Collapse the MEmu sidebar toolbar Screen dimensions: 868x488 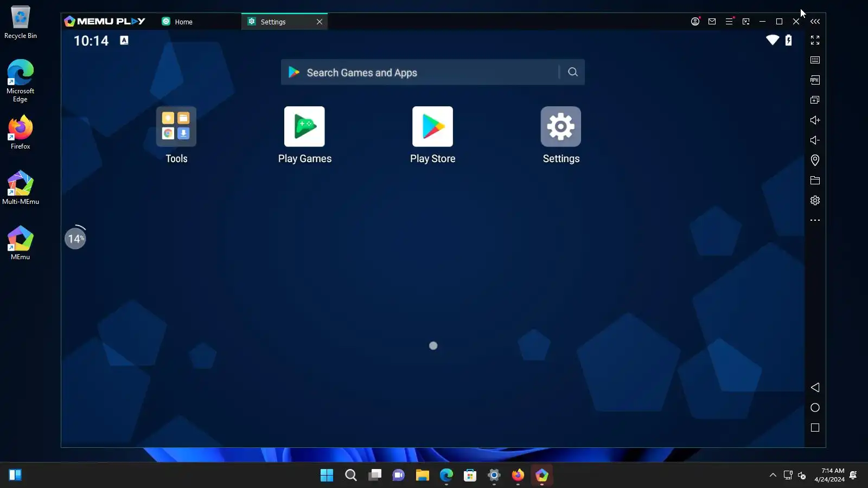coord(815,21)
